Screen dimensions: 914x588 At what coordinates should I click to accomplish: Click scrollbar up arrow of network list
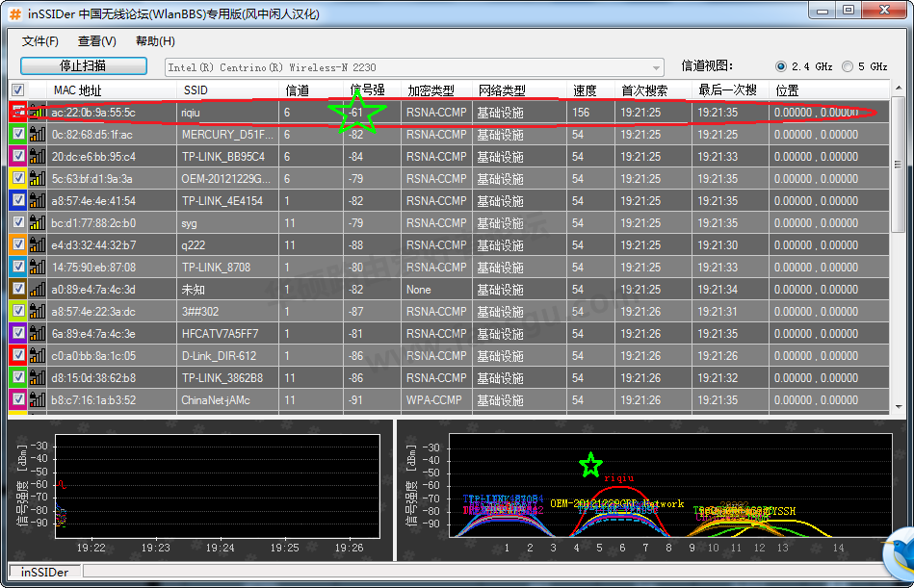click(x=899, y=88)
